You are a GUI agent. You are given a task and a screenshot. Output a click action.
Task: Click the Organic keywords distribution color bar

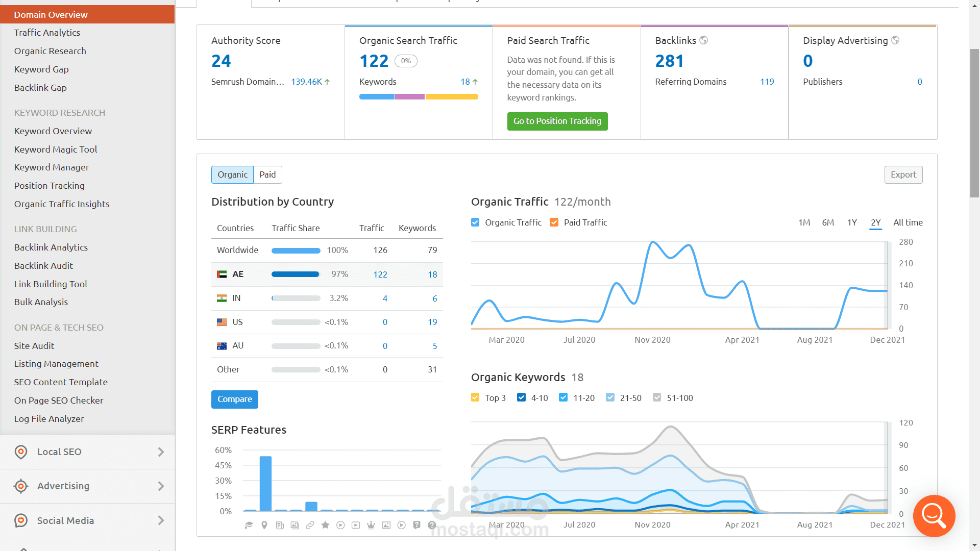point(419,96)
